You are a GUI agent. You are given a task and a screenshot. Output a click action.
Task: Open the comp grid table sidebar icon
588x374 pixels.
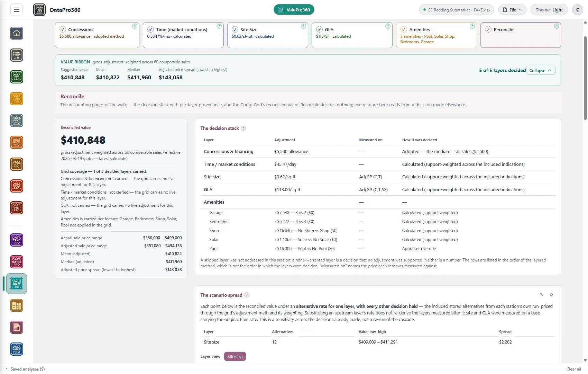[x=17, y=305]
